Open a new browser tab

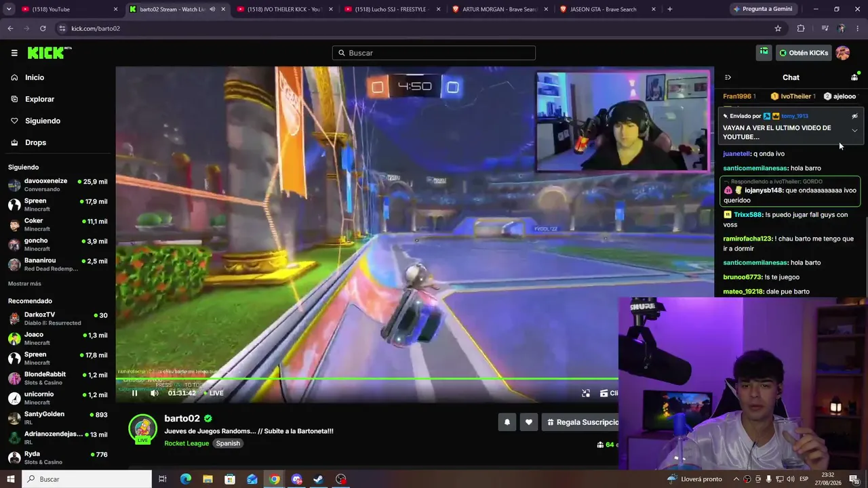tap(670, 9)
